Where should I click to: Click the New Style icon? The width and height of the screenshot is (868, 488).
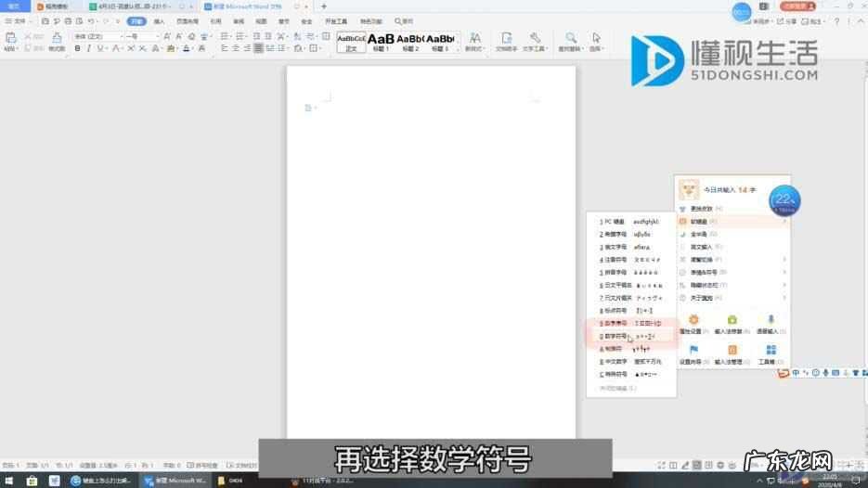(474, 38)
